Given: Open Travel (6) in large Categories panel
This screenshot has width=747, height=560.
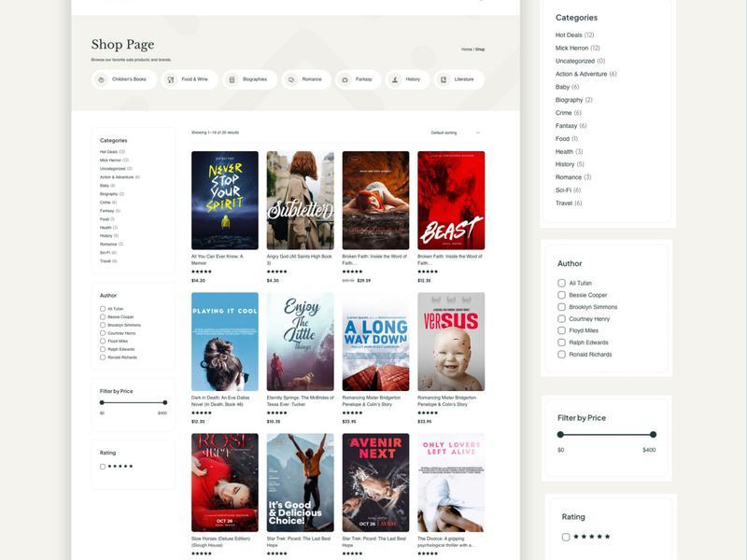Looking at the screenshot, I should (x=569, y=203).
